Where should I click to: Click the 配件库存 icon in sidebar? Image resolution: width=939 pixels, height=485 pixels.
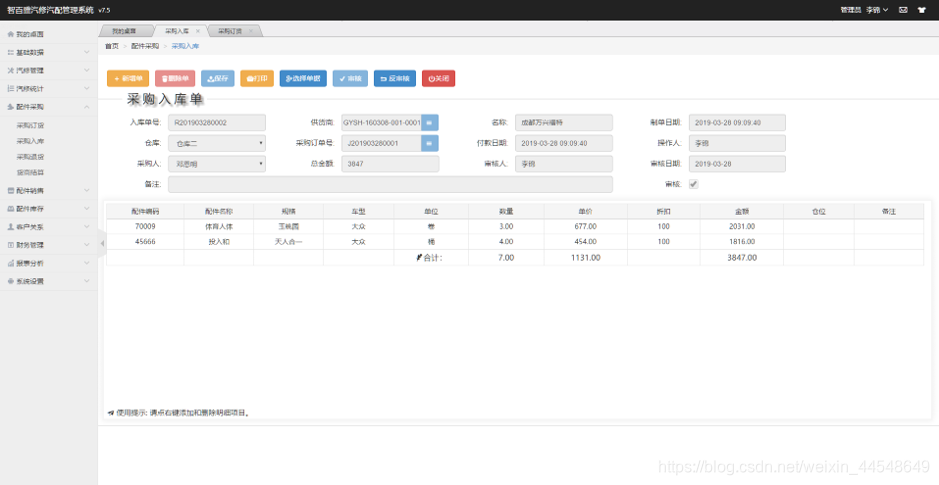10,209
